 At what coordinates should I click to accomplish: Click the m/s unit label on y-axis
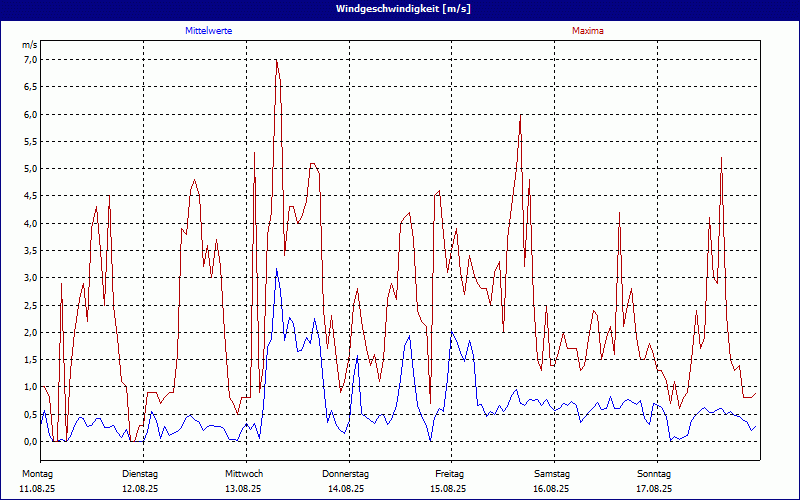tap(29, 46)
